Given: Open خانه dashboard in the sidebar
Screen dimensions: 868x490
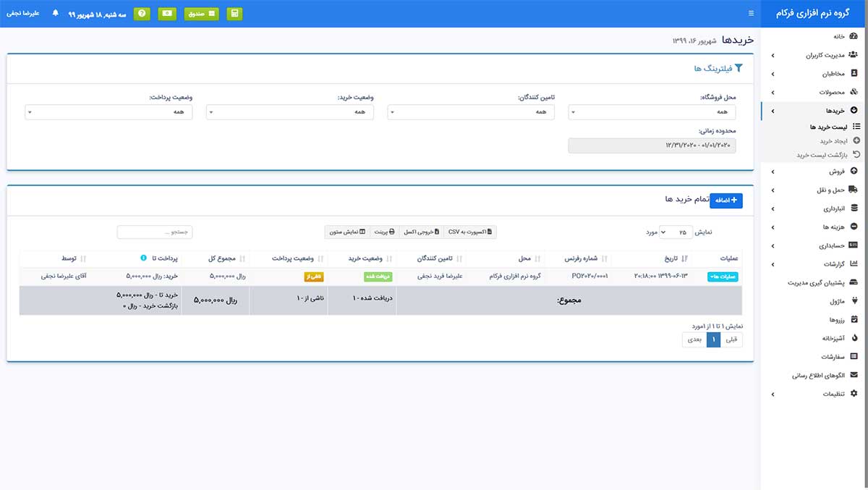Looking at the screenshot, I should coord(838,36).
